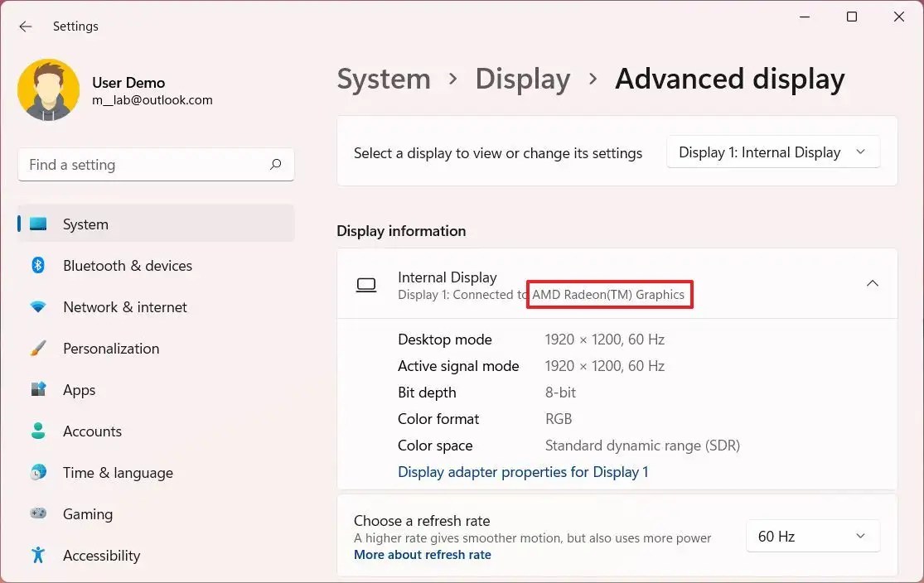Viewport: 924px width, 583px height.
Task: Collapse the Internal Display information panel
Action: pos(872,283)
